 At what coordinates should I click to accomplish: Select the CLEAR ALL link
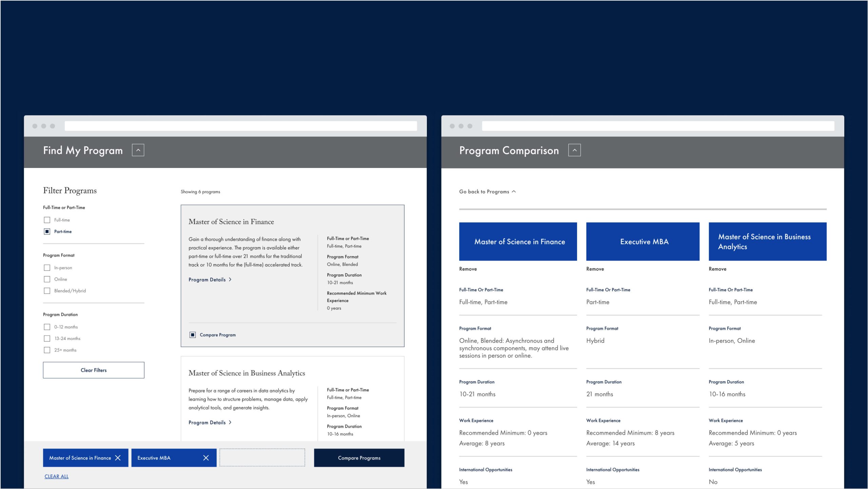tap(56, 476)
